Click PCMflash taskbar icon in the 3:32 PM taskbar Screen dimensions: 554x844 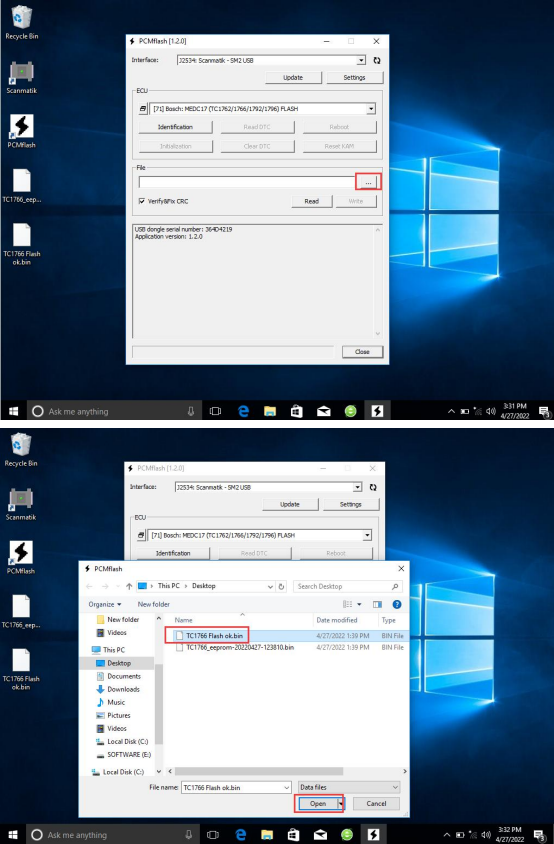click(x=373, y=834)
